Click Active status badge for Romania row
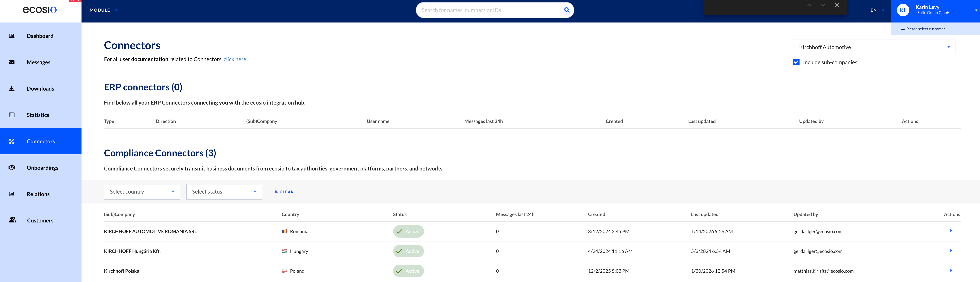 click(408, 231)
